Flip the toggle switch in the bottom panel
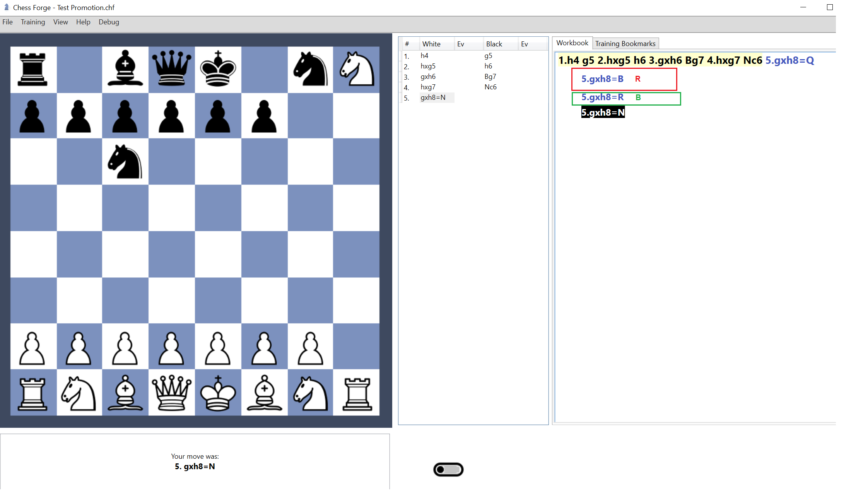868x492 pixels. click(448, 469)
